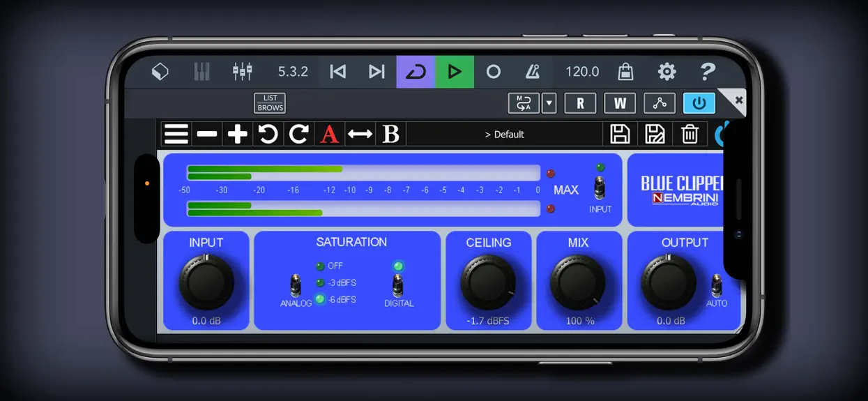The height and width of the screenshot is (401, 868).
Task: Select the OFF saturation LED option
Action: pyautogui.click(x=320, y=266)
